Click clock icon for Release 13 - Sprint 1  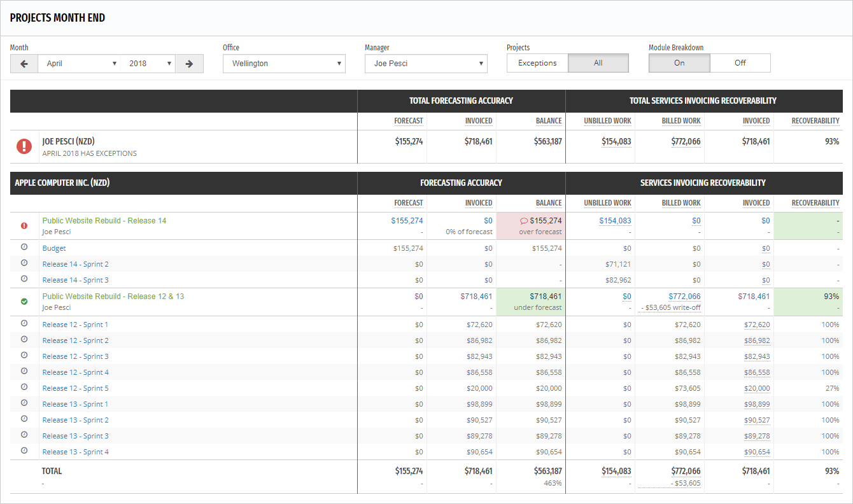tap(24, 403)
